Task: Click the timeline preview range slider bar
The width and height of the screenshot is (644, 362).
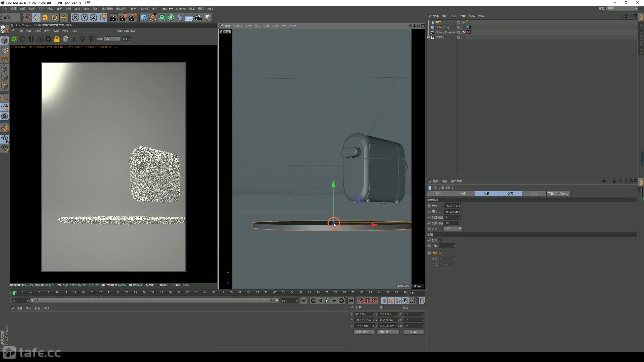Action: coord(155,301)
